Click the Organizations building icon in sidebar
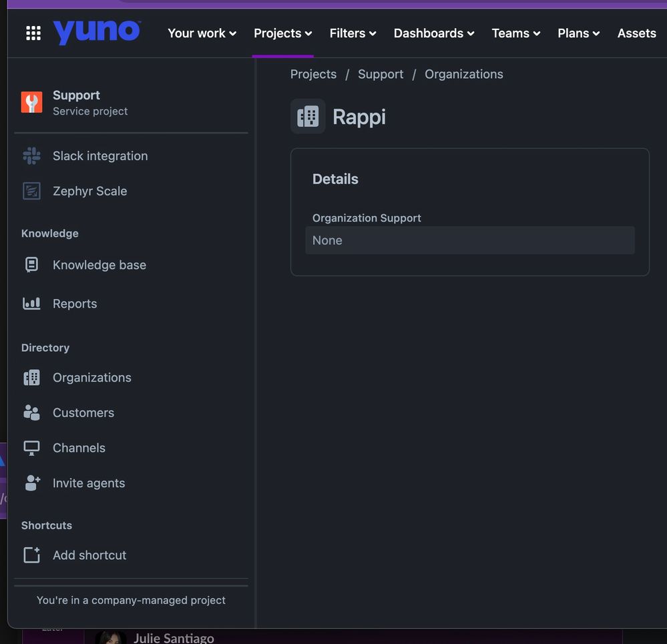667x644 pixels. point(31,378)
